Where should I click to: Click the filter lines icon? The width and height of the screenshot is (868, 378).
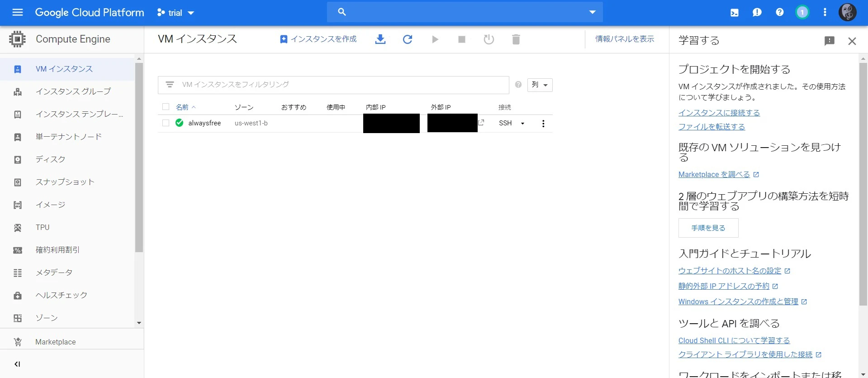click(170, 85)
